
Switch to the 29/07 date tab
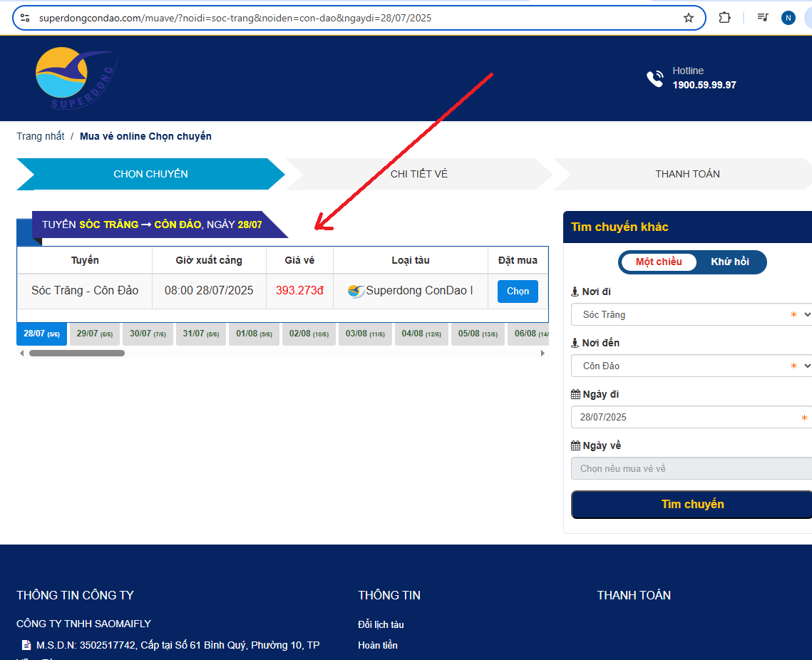pos(95,334)
